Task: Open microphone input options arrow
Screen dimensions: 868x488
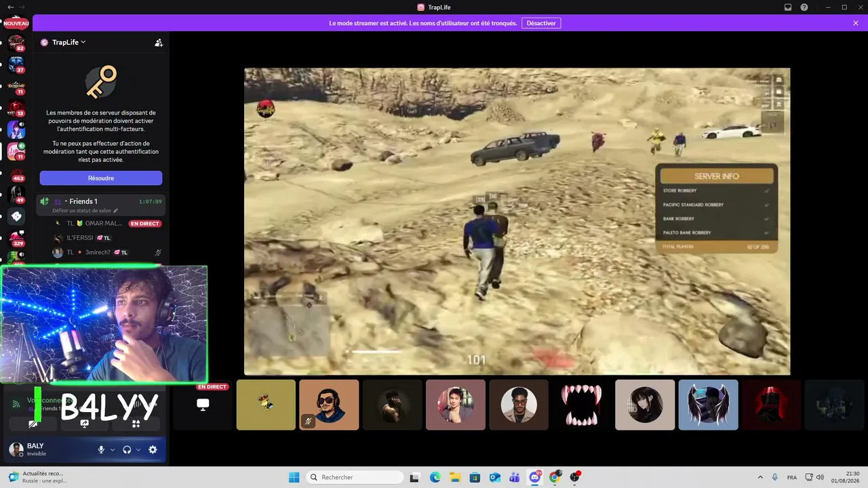Action: (113, 449)
